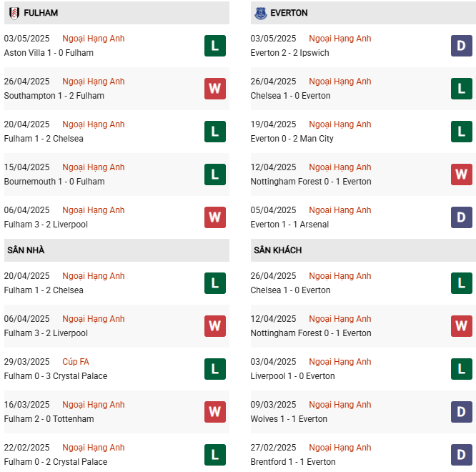476x472 pixels.
Task: Click the D badge for Brentford 1 - 1 Everton
Action: coord(462,455)
